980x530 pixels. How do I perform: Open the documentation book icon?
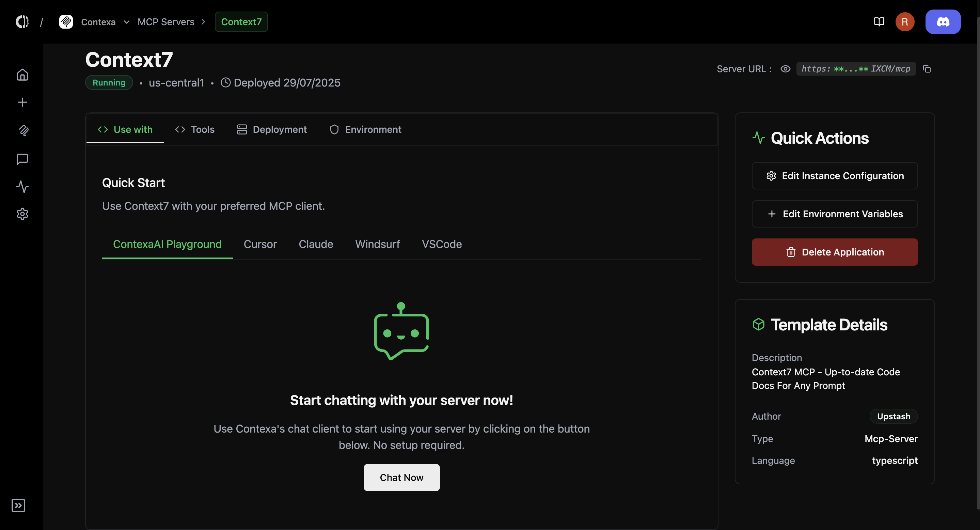(x=879, y=22)
